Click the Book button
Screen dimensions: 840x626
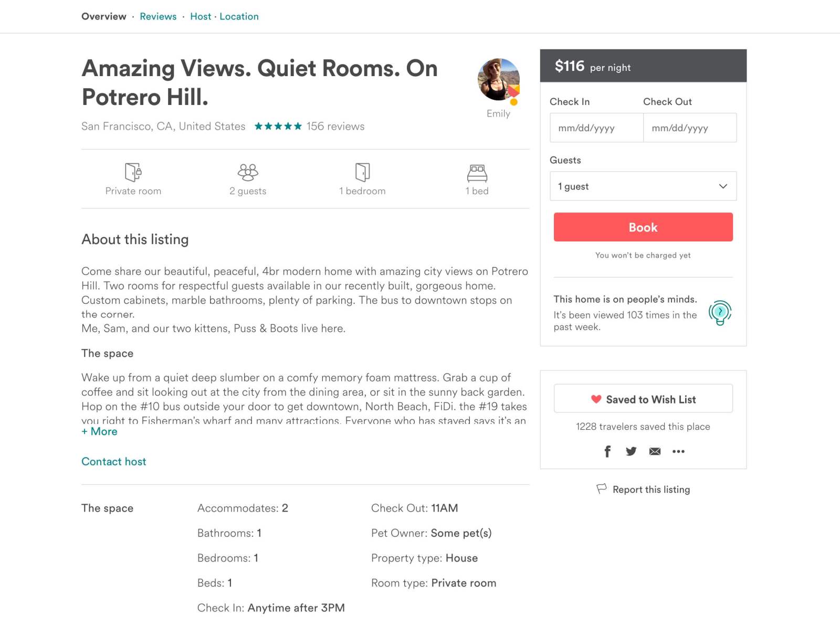pos(643,227)
